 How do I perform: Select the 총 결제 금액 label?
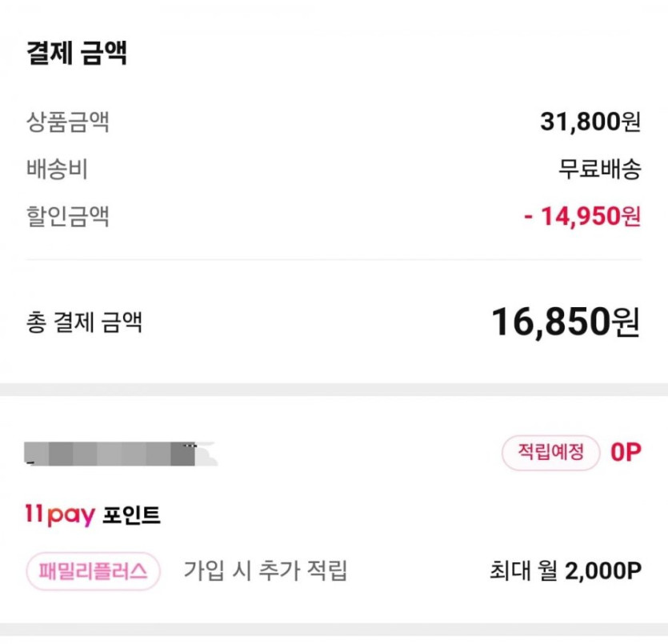[x=84, y=322]
